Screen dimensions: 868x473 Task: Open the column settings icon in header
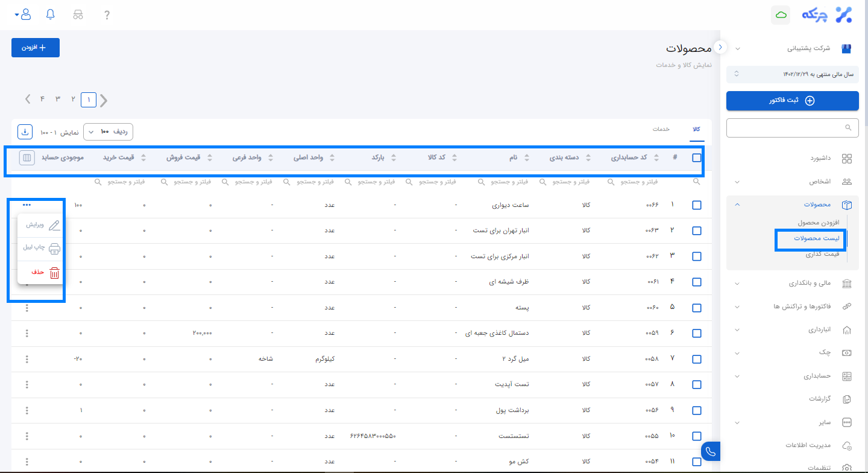(26, 157)
